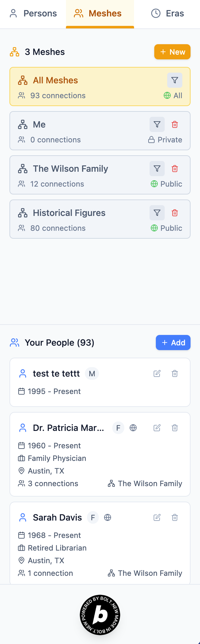Create a new mesh with New button
This screenshot has height=644, width=200.
(172, 52)
